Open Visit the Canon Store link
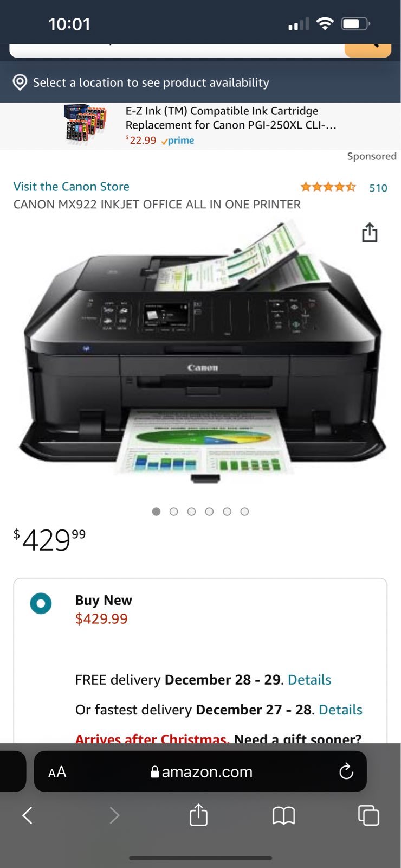Image resolution: width=401 pixels, height=868 pixels. coord(72,187)
